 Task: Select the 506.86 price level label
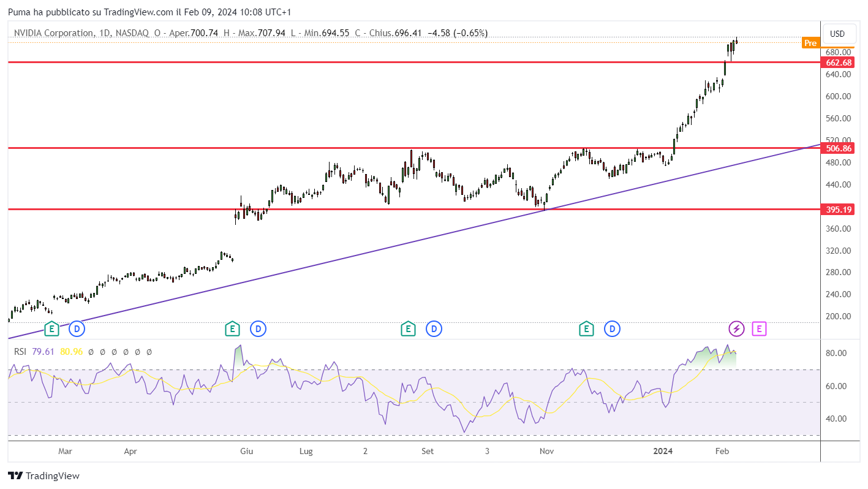point(839,148)
